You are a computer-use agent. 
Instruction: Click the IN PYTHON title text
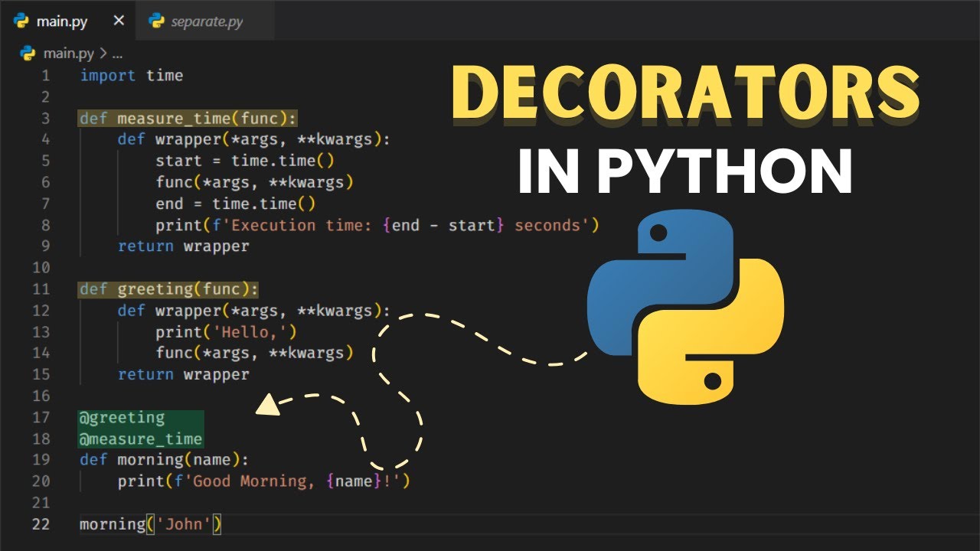point(685,171)
